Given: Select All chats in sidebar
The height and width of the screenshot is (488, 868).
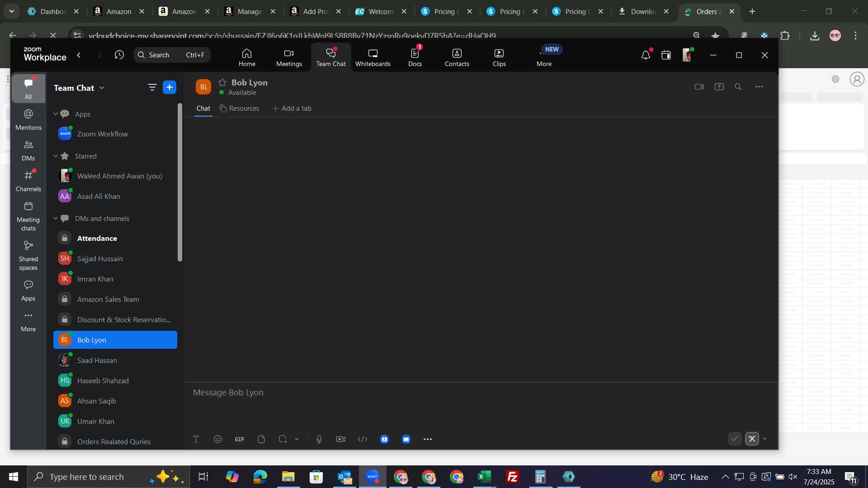Looking at the screenshot, I should coord(28,89).
